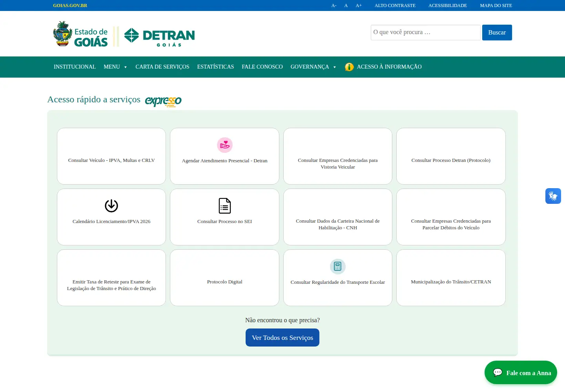Screen dimensions: 565x392
Task: Open Emitir Taxa de Reteste card
Action: click(111, 278)
